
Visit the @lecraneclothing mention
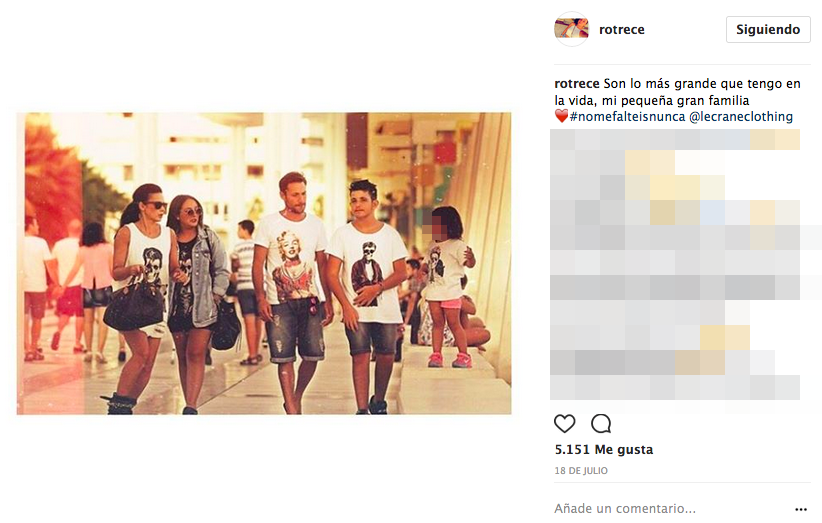[741, 116]
